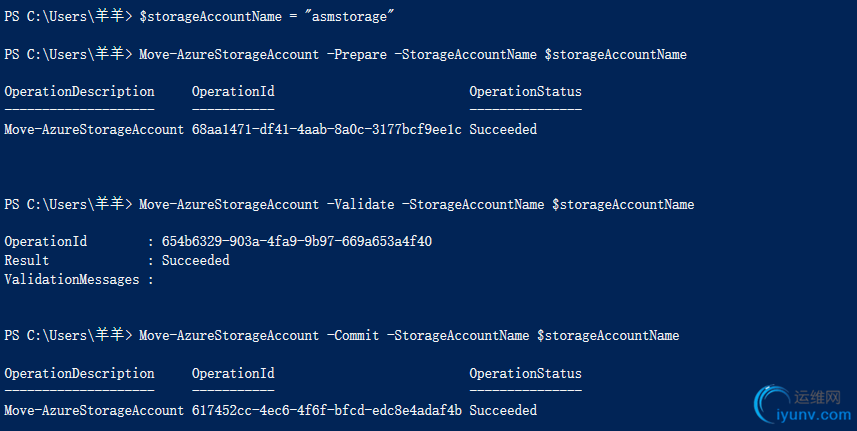Click the iyunv.com watermark logo icon
The height and width of the screenshot is (431, 857).
pos(771,404)
